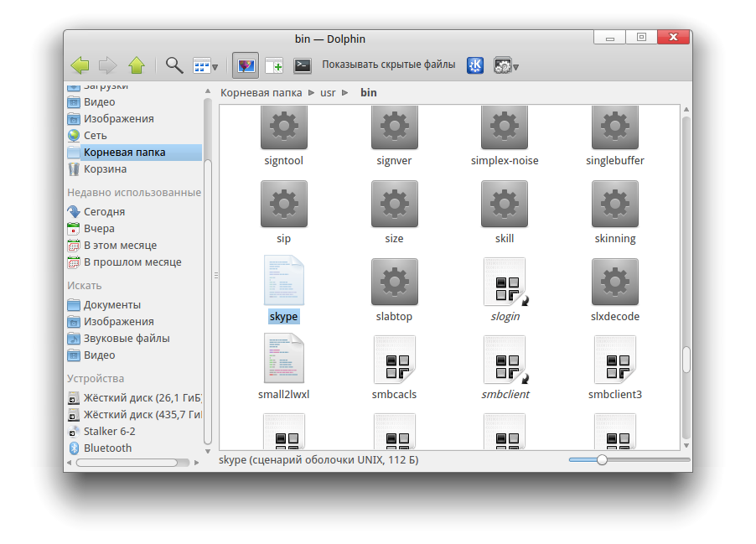The image size is (756, 544).
Task: Open the terminal panel icon
Action: [302, 65]
